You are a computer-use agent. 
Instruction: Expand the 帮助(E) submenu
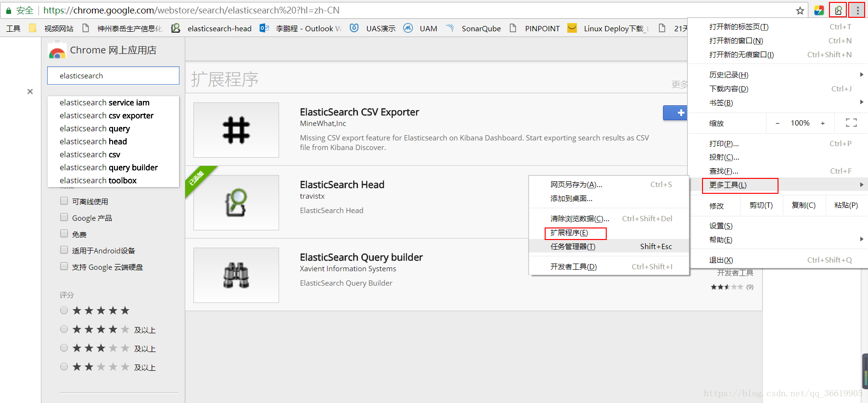point(778,239)
